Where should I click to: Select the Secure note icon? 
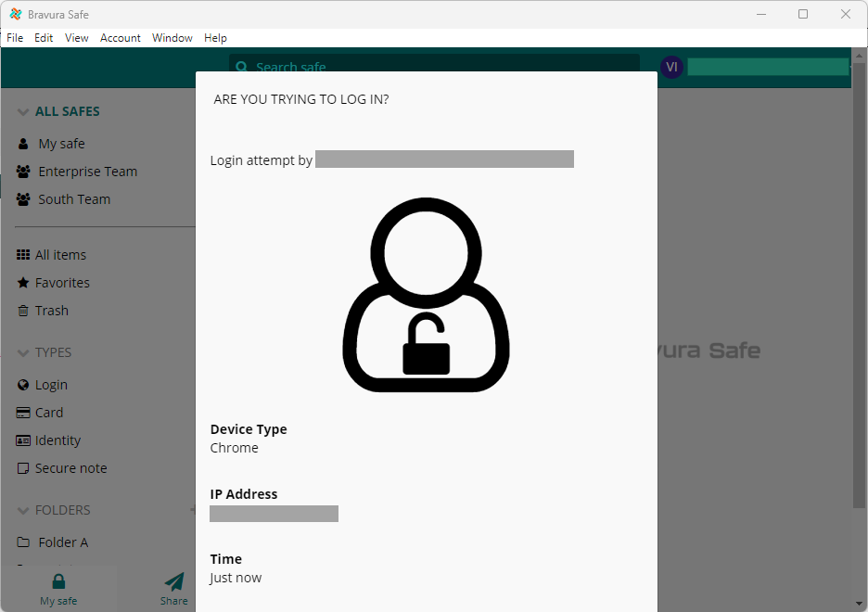[x=22, y=467]
